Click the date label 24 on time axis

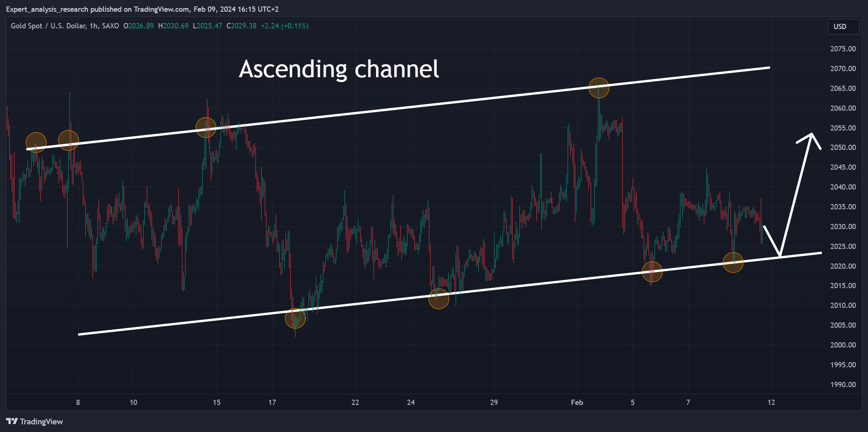point(411,402)
